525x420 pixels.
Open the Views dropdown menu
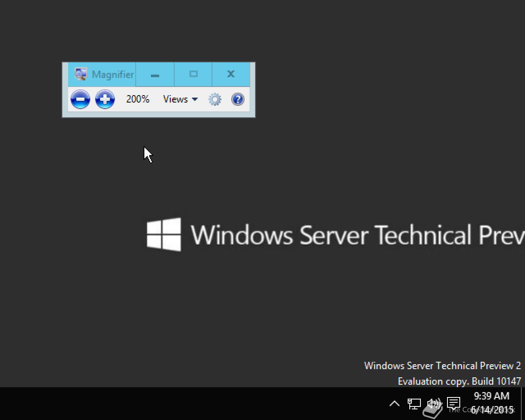click(x=180, y=99)
